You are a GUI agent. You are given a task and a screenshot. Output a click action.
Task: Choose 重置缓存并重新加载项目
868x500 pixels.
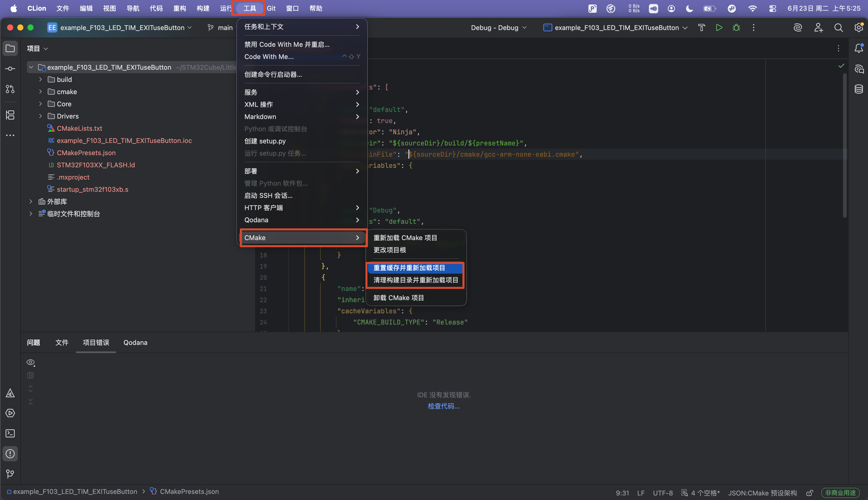[416, 268]
